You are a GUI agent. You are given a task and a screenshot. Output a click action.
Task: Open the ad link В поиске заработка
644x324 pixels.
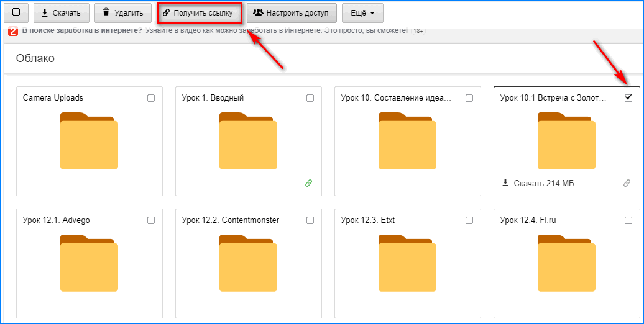tap(81, 30)
